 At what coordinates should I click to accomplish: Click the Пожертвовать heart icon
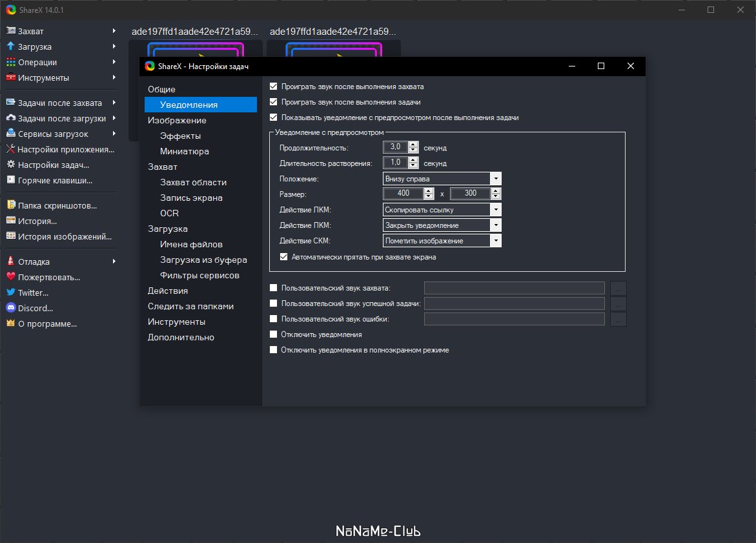[x=11, y=277]
